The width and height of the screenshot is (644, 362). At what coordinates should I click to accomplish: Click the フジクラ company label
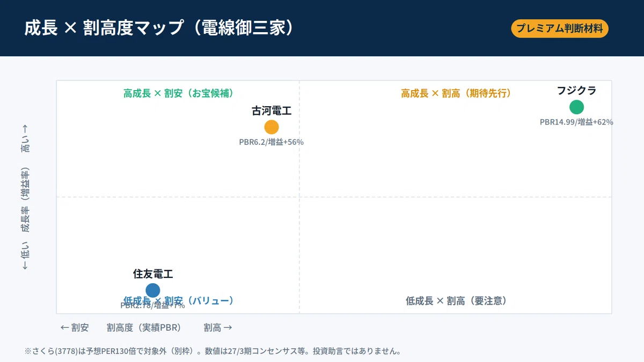[x=576, y=91]
